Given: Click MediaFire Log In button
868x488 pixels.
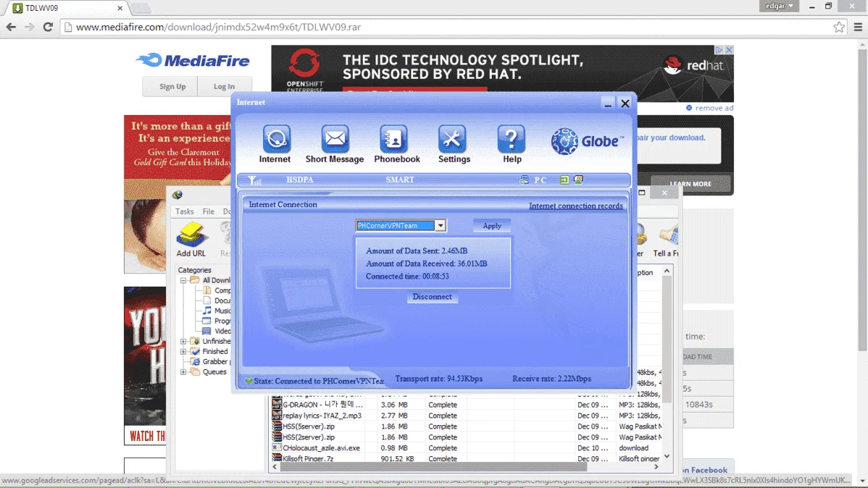Looking at the screenshot, I should click(x=224, y=86).
